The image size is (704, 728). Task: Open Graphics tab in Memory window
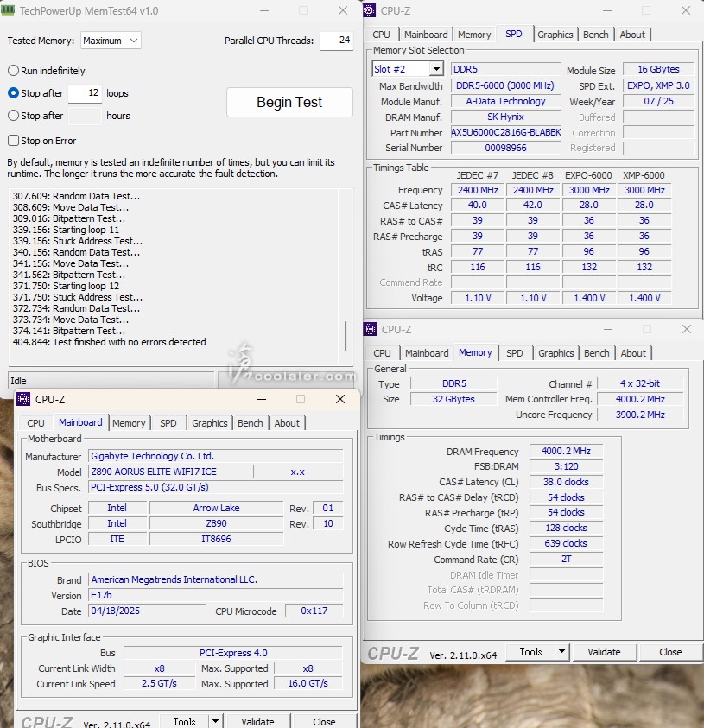point(556,353)
